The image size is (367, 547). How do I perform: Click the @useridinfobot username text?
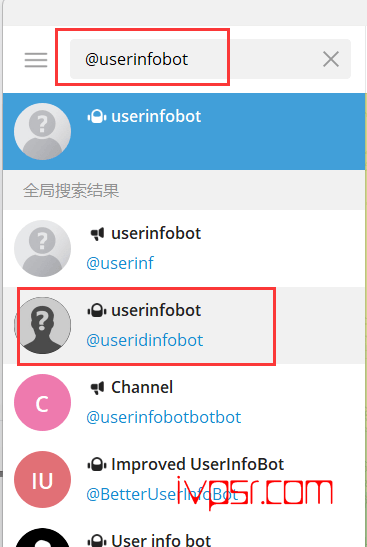point(144,340)
